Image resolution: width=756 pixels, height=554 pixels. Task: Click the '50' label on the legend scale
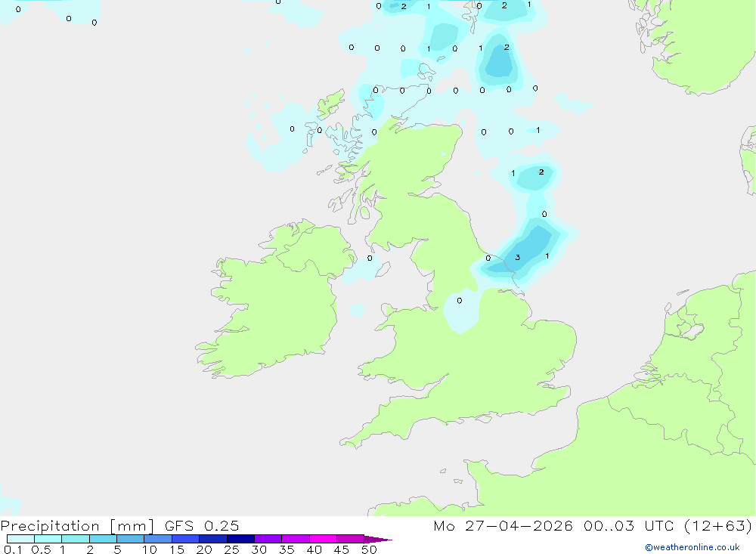pos(369,549)
